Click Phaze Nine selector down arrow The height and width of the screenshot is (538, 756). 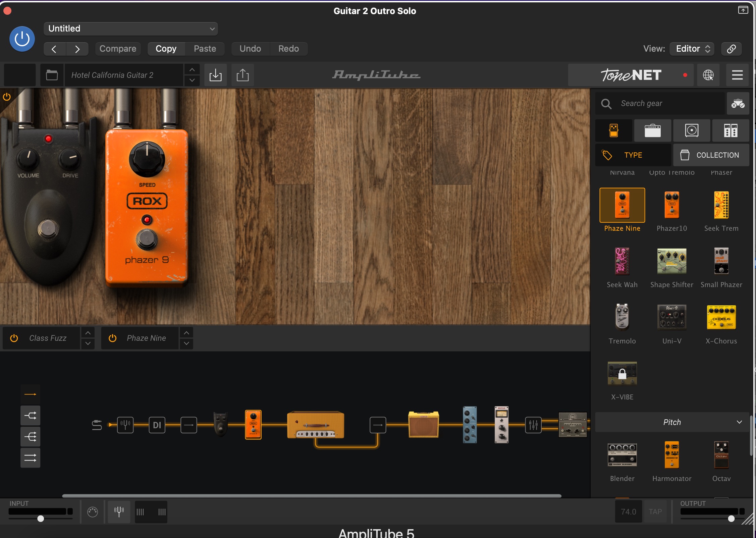click(x=186, y=343)
